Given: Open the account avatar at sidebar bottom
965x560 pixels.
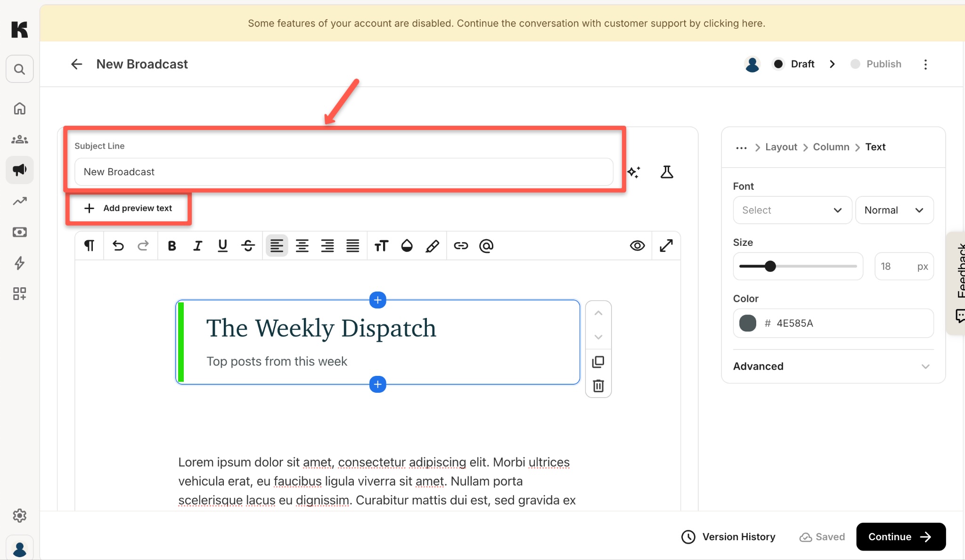Looking at the screenshot, I should (x=19, y=549).
